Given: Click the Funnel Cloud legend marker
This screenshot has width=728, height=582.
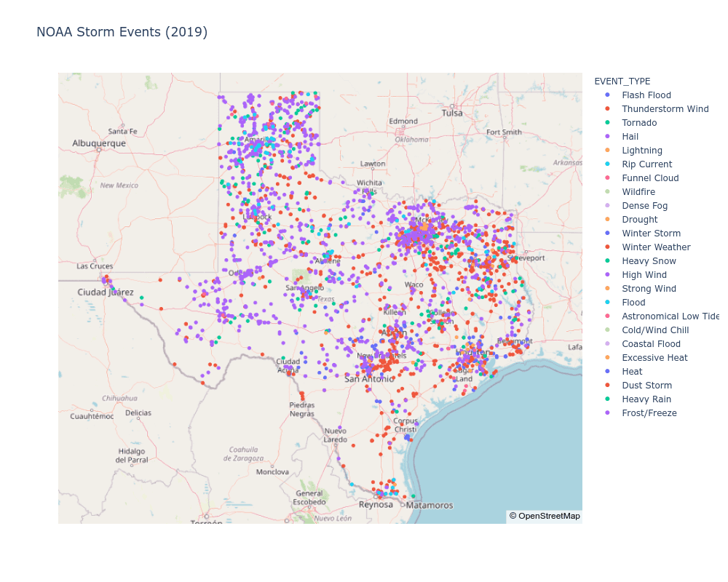Looking at the screenshot, I should (x=607, y=178).
